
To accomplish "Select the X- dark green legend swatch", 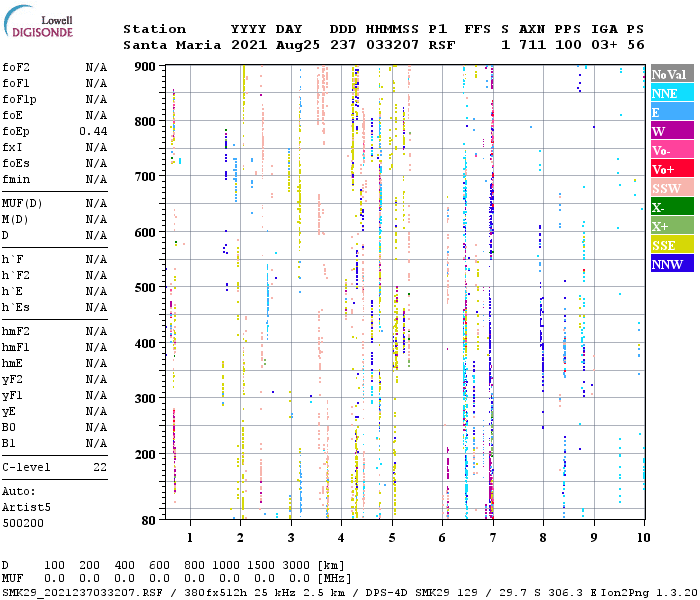I will 671,207.
